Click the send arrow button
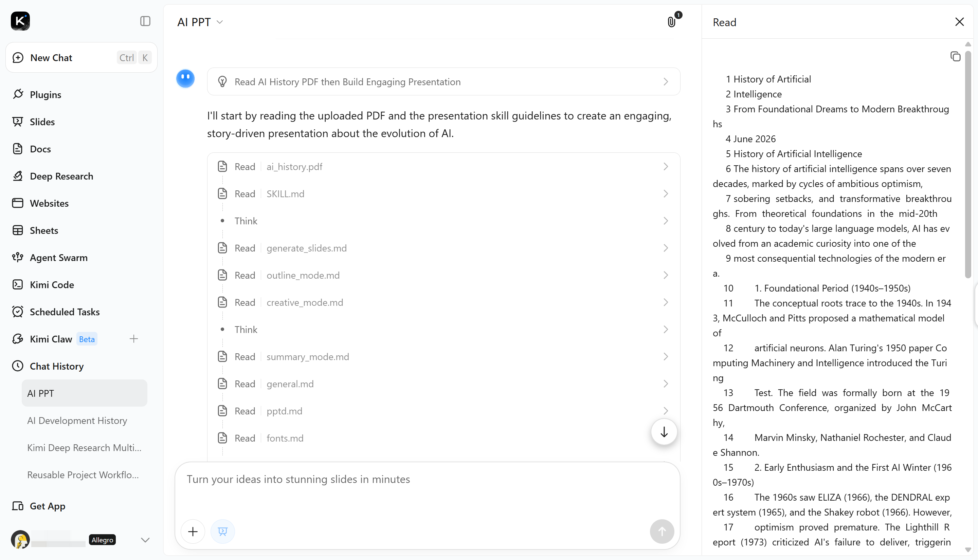Viewport: 978px width, 560px height. pos(662,531)
